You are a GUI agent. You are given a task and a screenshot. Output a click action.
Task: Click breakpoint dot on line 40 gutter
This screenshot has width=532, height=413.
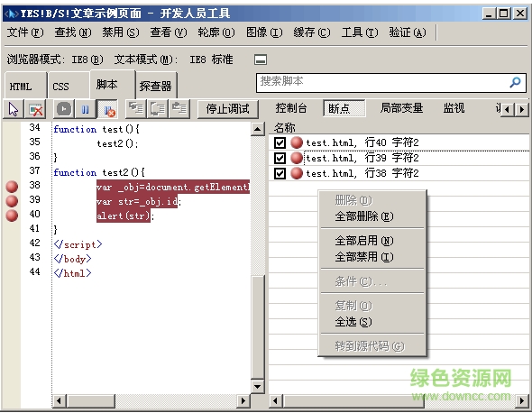point(12,216)
